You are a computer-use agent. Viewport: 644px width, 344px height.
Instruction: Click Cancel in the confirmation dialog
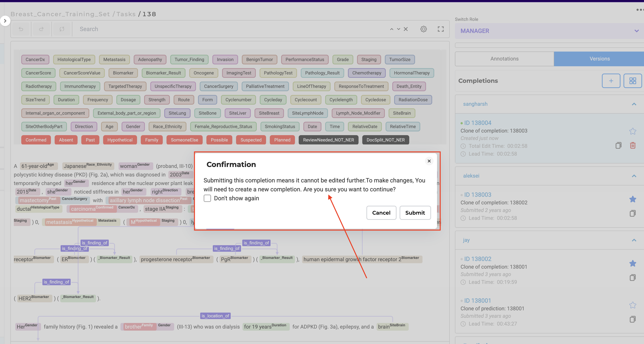point(381,213)
